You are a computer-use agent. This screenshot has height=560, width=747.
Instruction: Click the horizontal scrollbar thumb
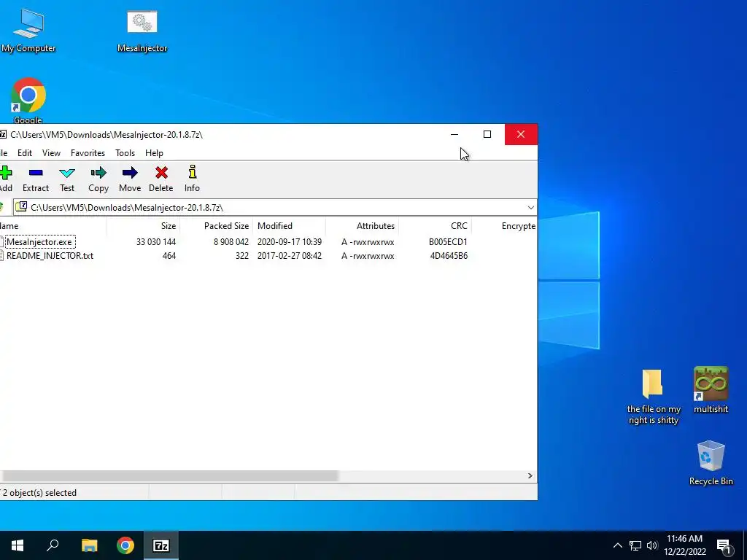tap(169, 475)
